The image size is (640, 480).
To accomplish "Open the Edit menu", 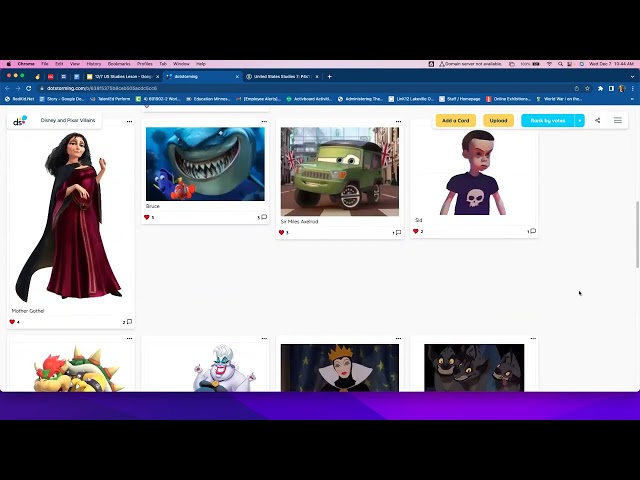I will click(x=59, y=64).
